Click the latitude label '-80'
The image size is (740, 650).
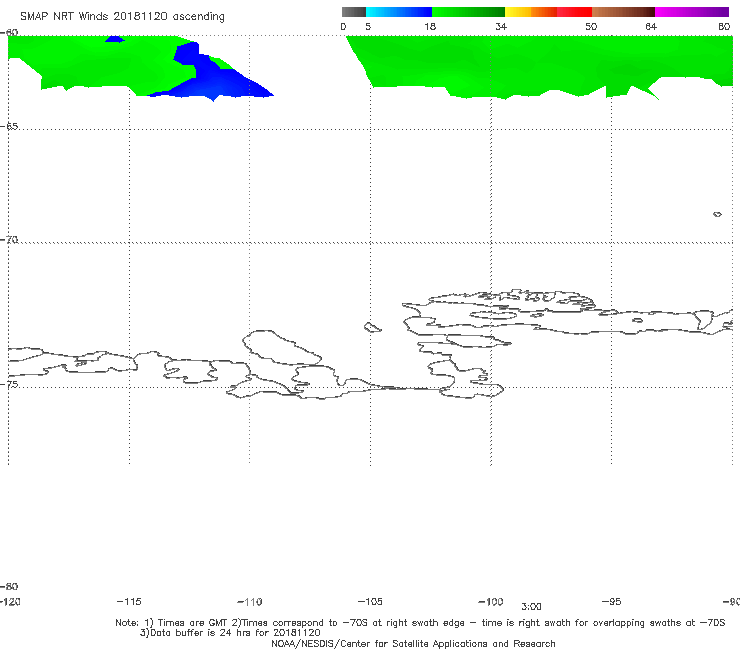coord(9,586)
